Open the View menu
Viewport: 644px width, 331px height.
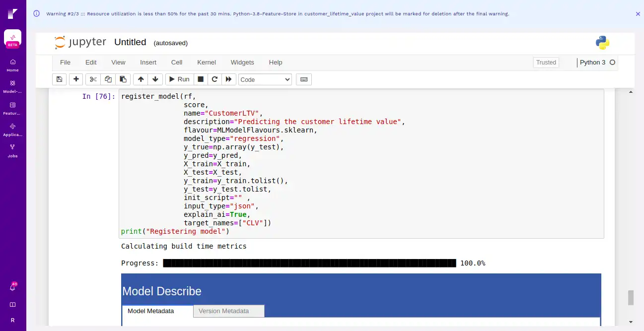pos(118,63)
